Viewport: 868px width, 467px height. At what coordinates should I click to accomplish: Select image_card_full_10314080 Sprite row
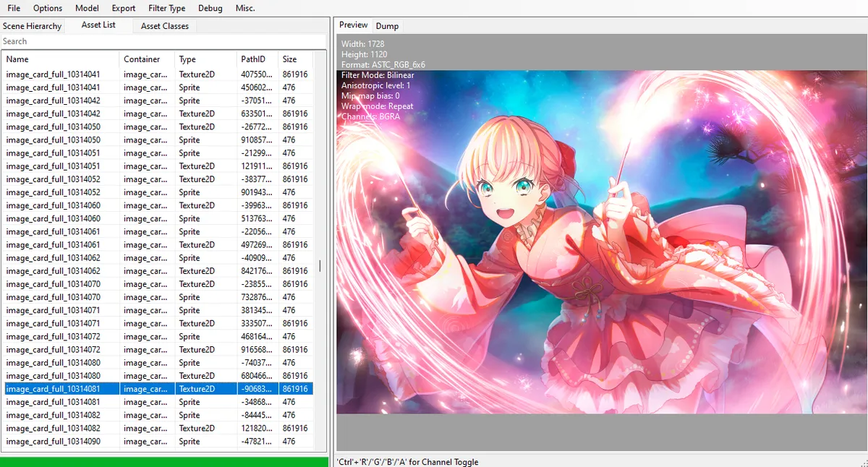[158, 362]
